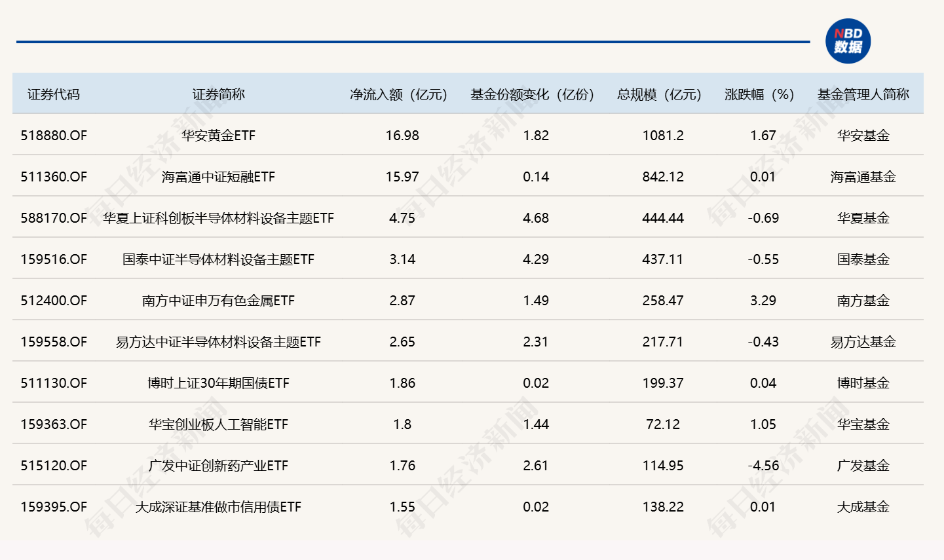Click the 总规模（亿元）column header
This screenshot has width=944, height=560.
click(659, 94)
